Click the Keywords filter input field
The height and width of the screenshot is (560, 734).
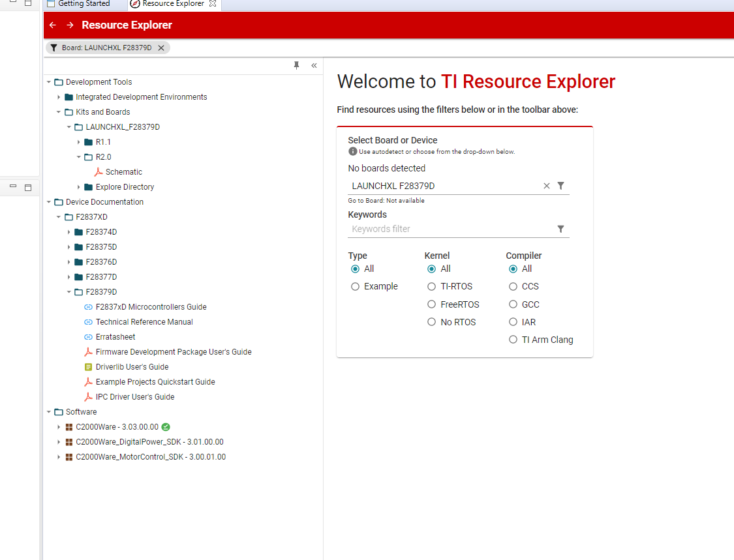[451, 229]
